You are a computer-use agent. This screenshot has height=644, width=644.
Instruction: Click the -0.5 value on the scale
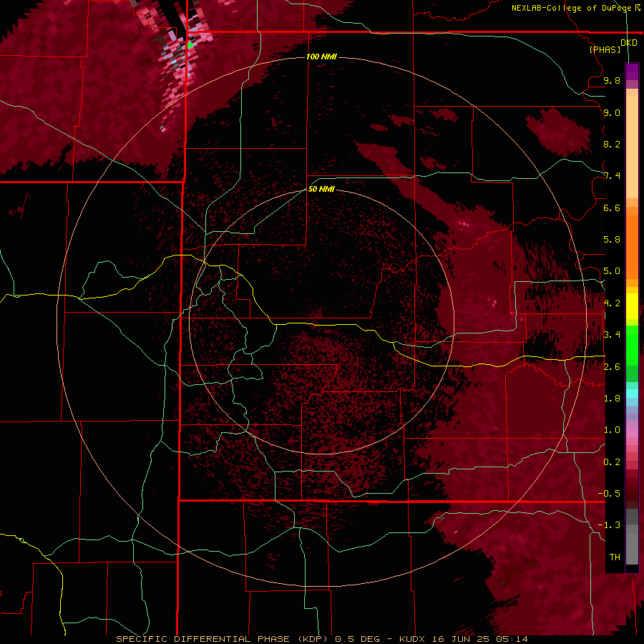(609, 494)
